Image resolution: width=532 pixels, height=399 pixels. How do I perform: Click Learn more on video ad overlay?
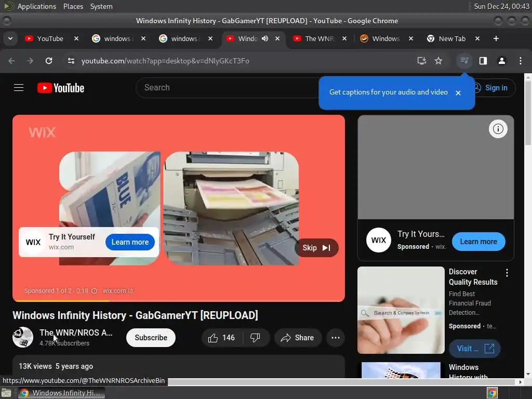click(x=130, y=242)
